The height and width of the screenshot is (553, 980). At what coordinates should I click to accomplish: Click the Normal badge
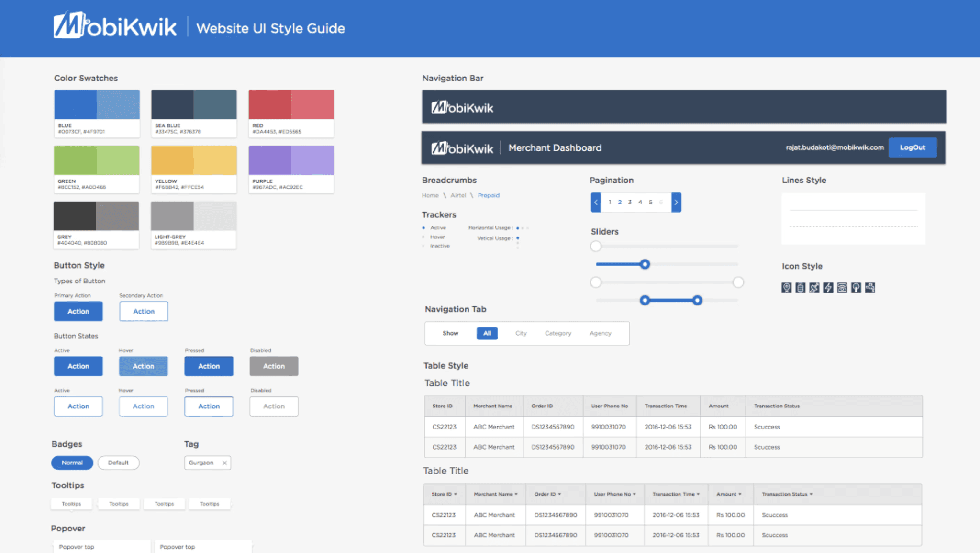[72, 463]
